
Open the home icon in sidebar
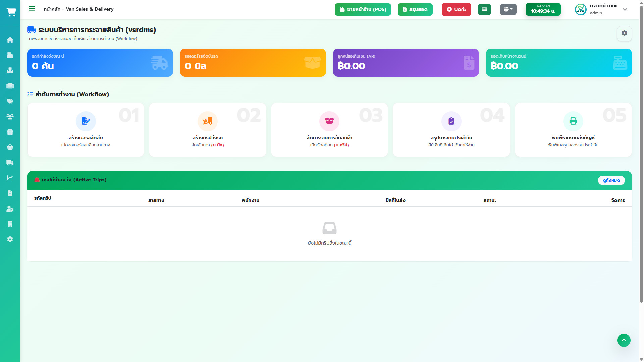[10, 40]
